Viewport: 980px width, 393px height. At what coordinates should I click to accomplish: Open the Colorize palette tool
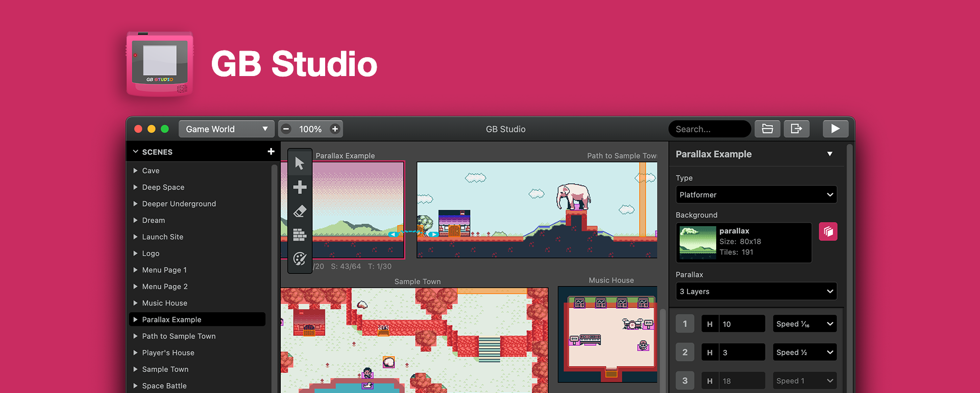300,259
